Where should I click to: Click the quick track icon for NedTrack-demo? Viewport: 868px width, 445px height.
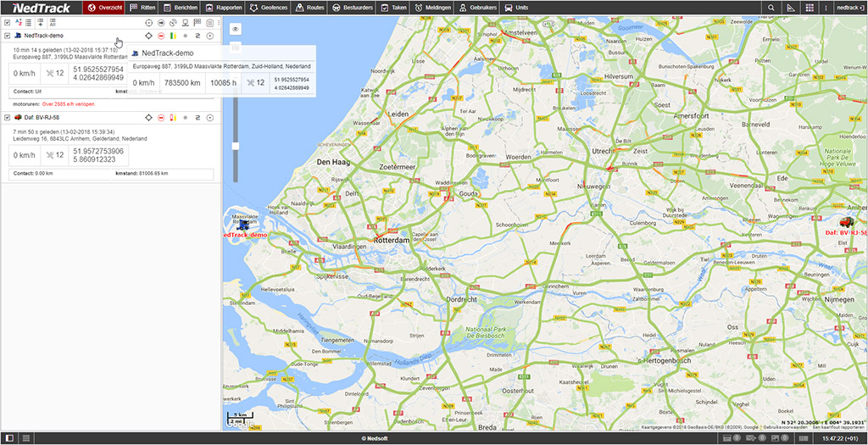[198, 36]
